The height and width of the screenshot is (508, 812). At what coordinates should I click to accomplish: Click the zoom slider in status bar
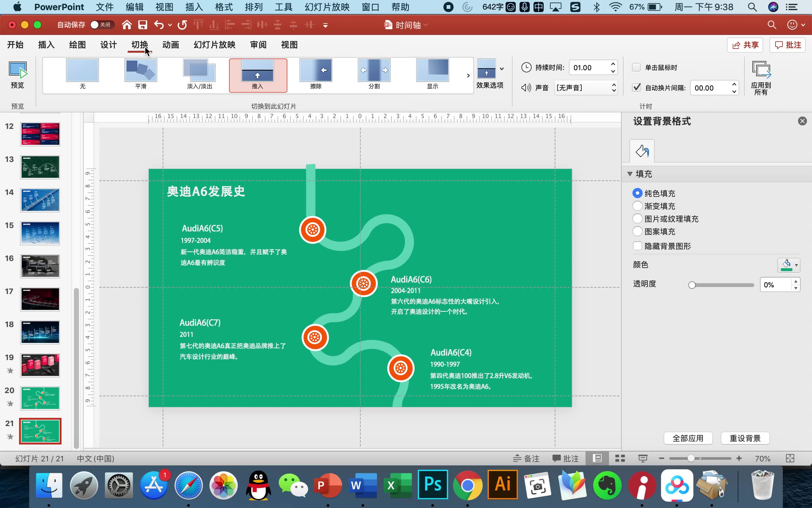click(x=700, y=458)
